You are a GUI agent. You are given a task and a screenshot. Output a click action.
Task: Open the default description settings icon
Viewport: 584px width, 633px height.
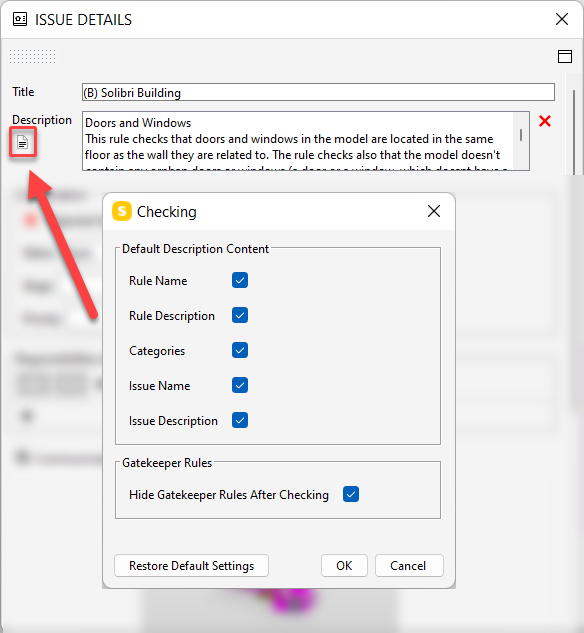[23, 142]
